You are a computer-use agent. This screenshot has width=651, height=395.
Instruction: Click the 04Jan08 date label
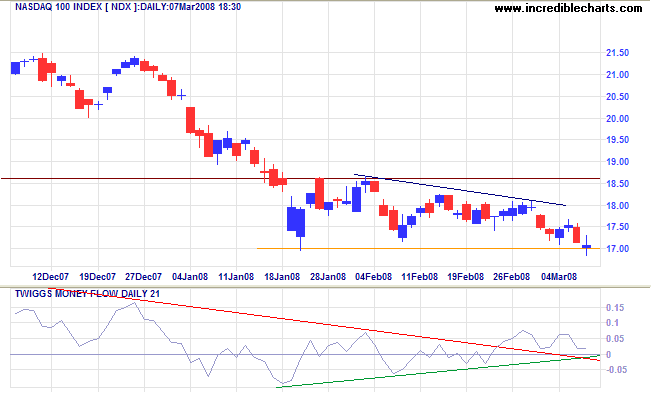click(190, 277)
